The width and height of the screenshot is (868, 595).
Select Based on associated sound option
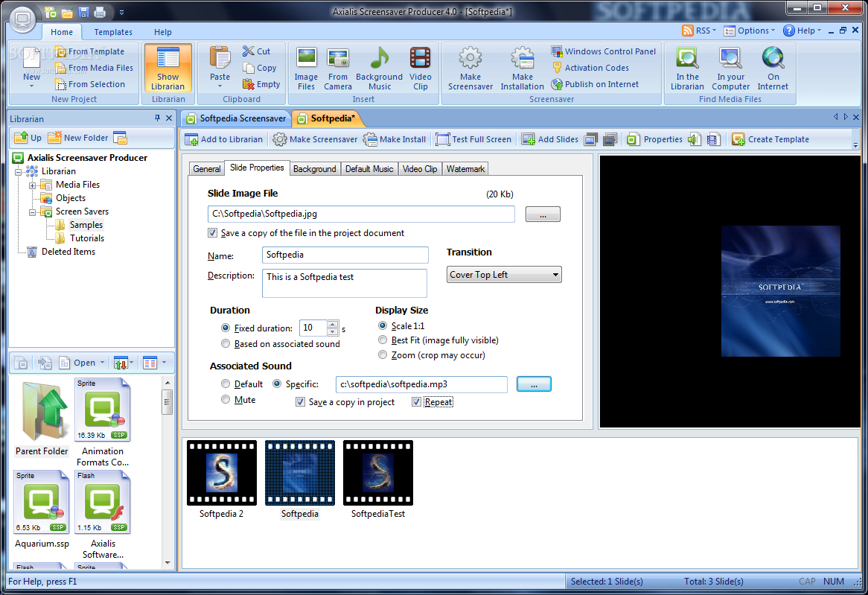click(x=226, y=343)
